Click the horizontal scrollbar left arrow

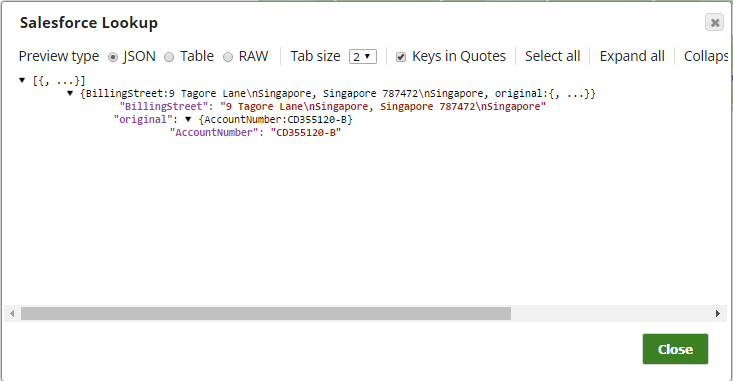point(12,314)
